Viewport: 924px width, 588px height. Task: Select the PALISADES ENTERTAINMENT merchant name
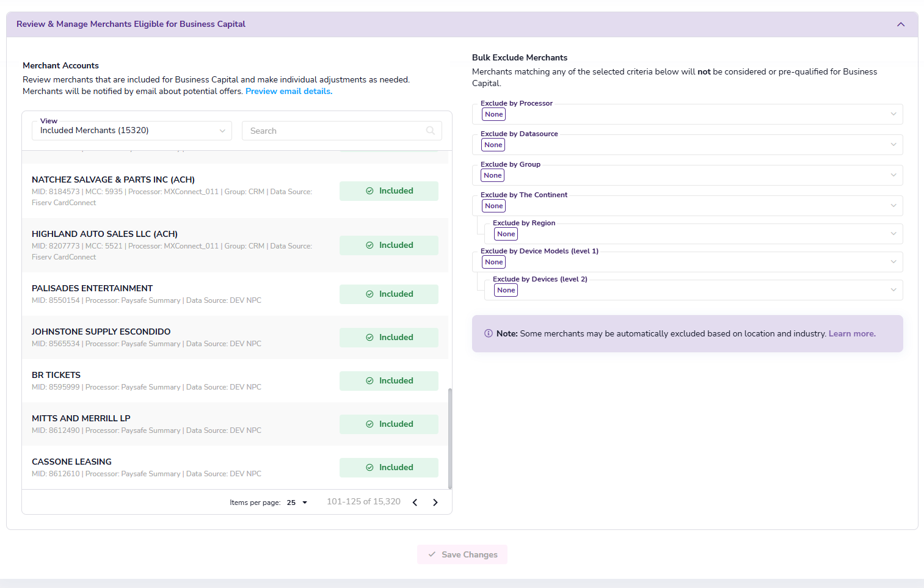[x=92, y=288]
